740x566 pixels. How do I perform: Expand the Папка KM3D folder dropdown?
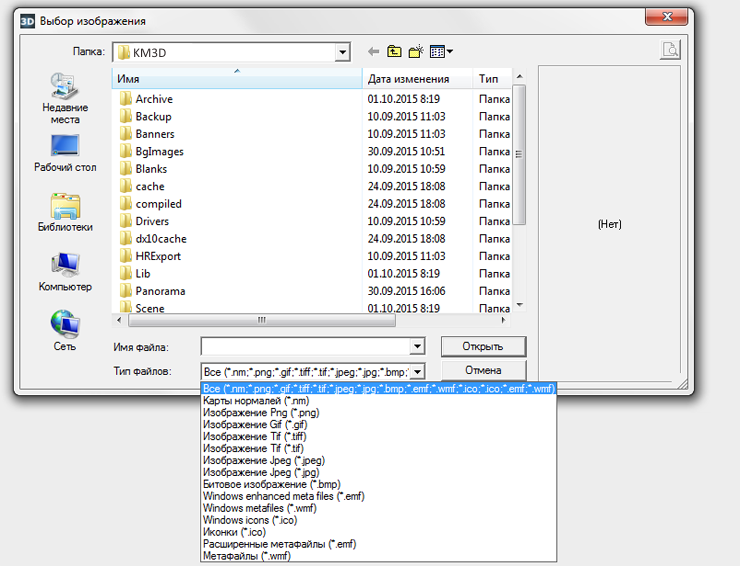point(343,52)
